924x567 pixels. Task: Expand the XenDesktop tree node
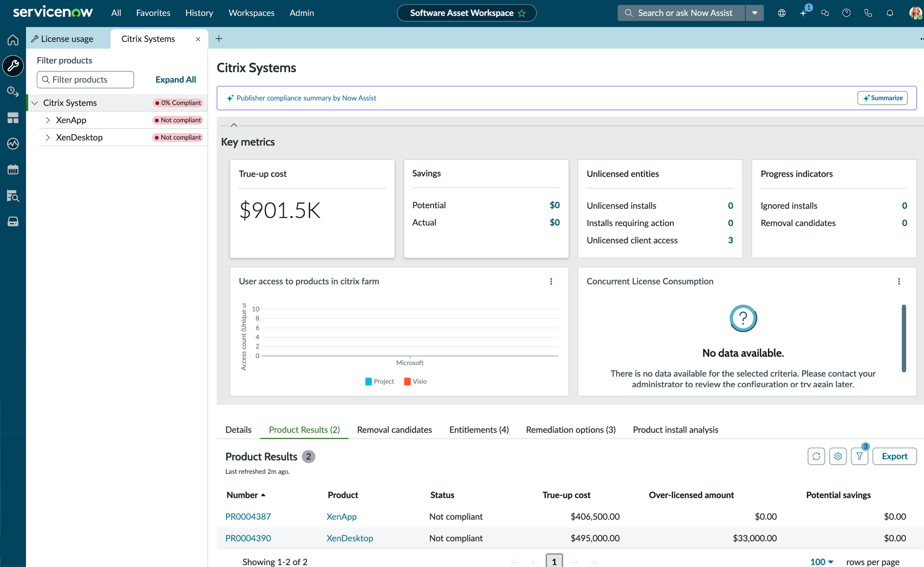[x=48, y=137]
